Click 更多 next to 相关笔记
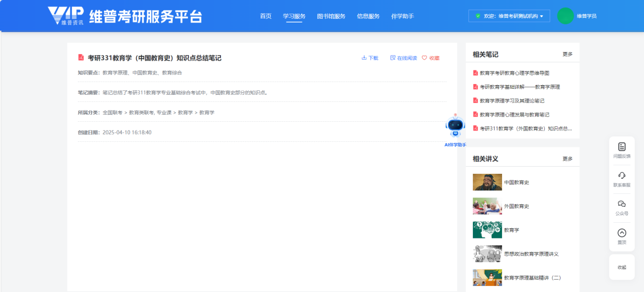Image resolution: width=644 pixels, height=292 pixels. [x=567, y=55]
